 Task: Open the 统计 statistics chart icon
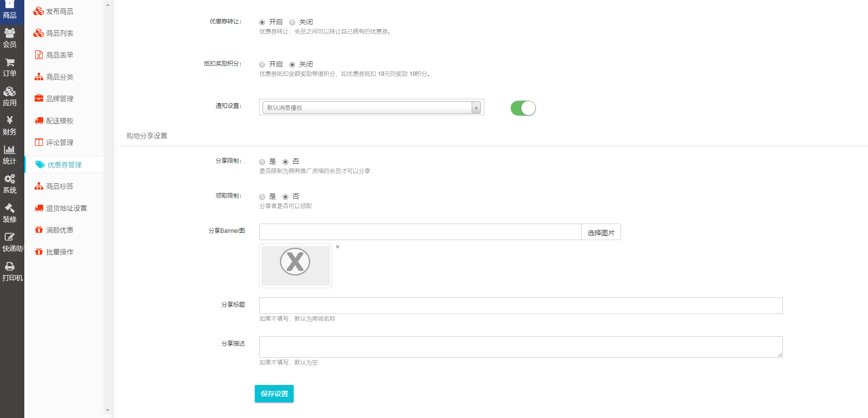click(10, 150)
